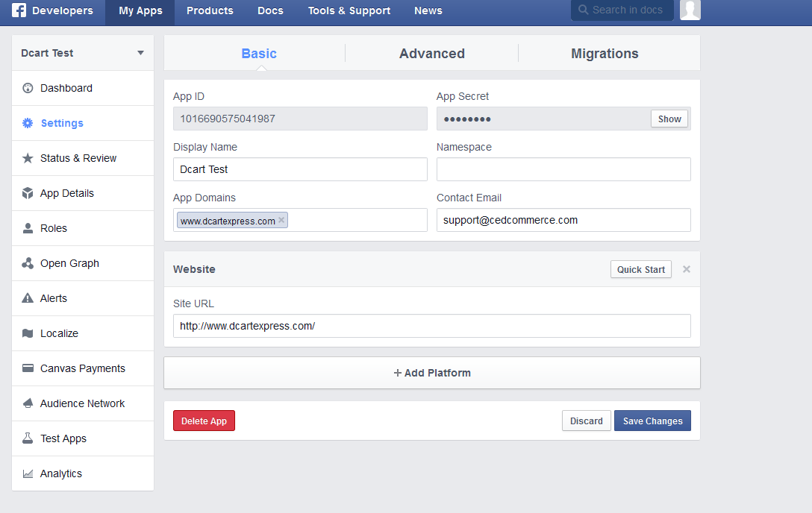This screenshot has height=513, width=812.
Task: Click the Test Apps flask icon
Action: (x=28, y=438)
